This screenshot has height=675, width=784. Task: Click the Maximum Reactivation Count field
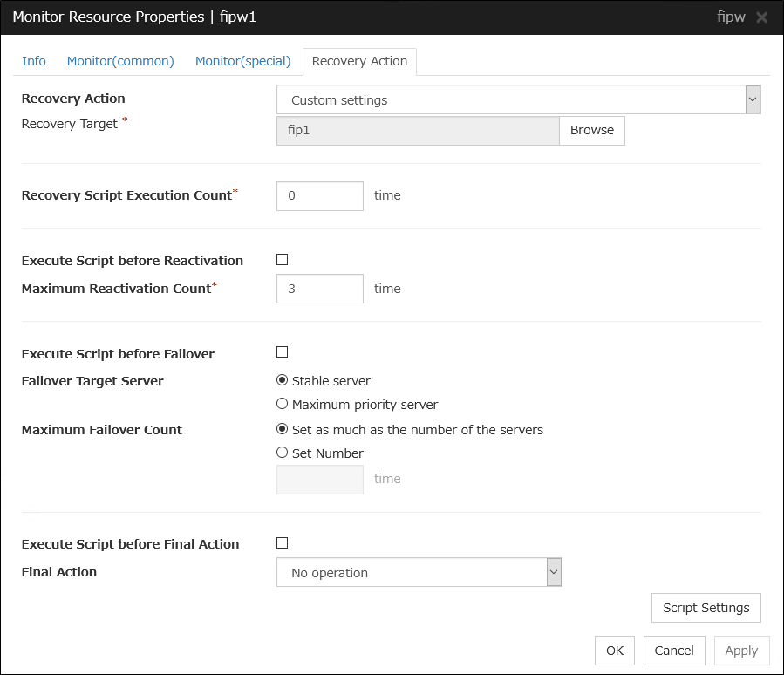tap(319, 289)
